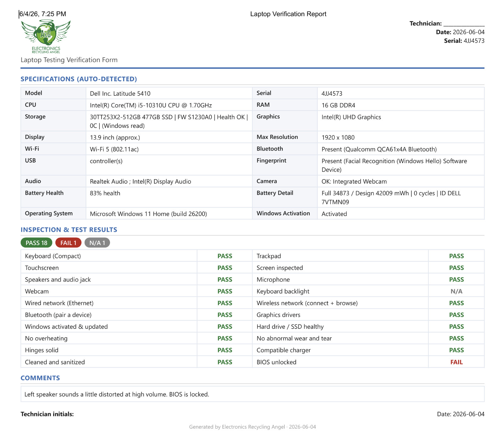Viewport: 504px width, 445px height.
Task: Click the "Intel(R) UHD Graphics" value
Action: (351, 117)
